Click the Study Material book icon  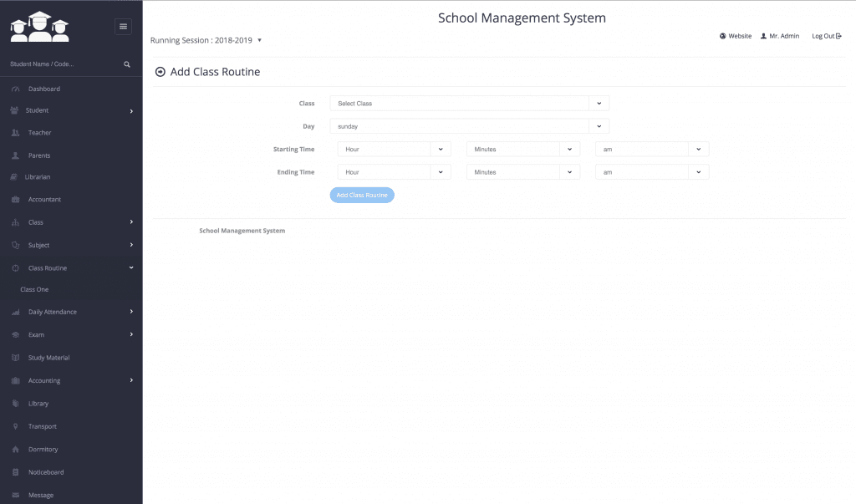15,358
